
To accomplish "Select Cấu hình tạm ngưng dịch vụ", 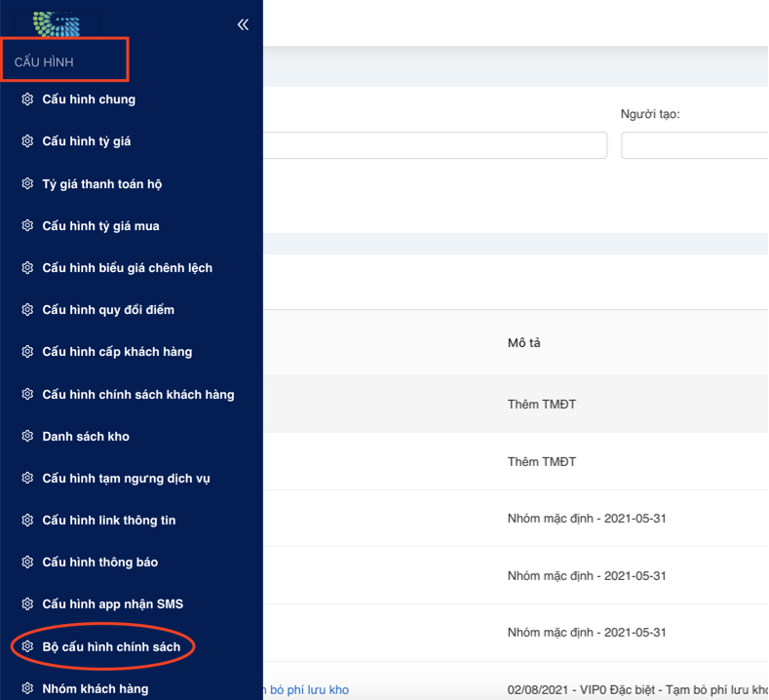I will pyautogui.click(x=126, y=479).
